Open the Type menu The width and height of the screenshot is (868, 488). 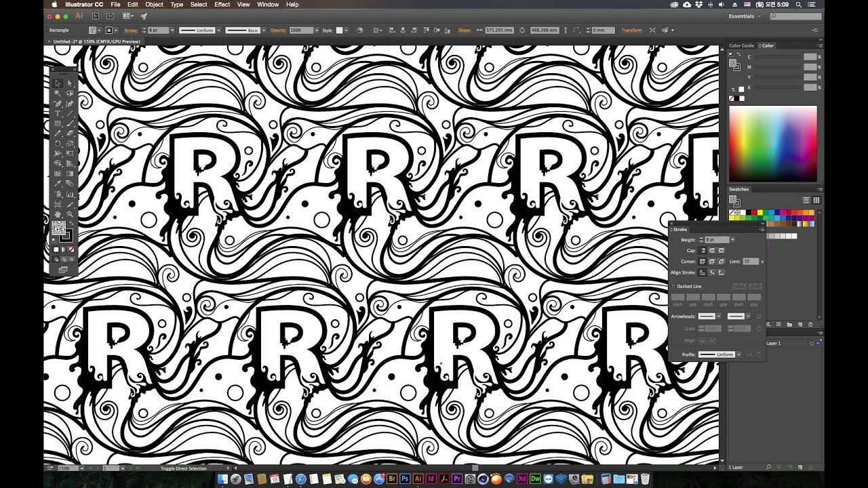point(176,4)
